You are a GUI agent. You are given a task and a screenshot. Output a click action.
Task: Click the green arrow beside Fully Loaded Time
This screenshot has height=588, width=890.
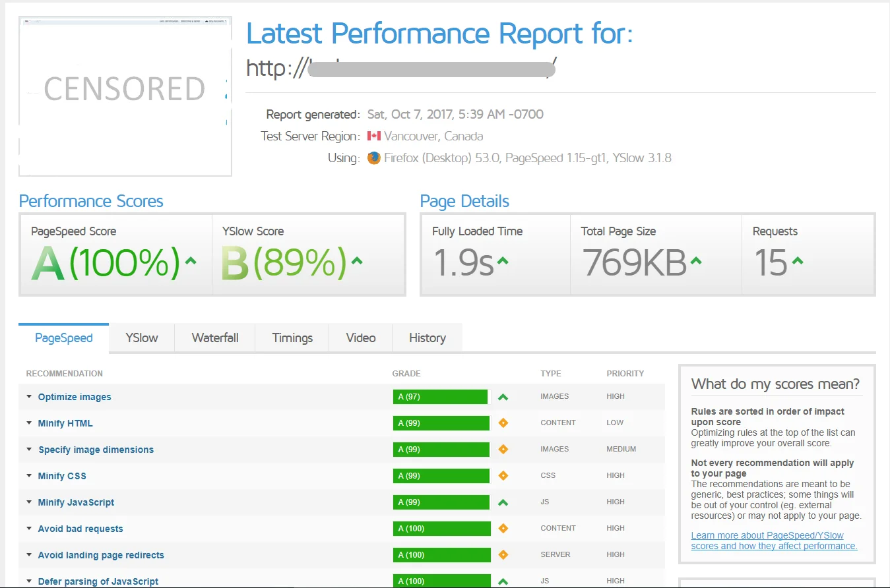[x=503, y=261]
